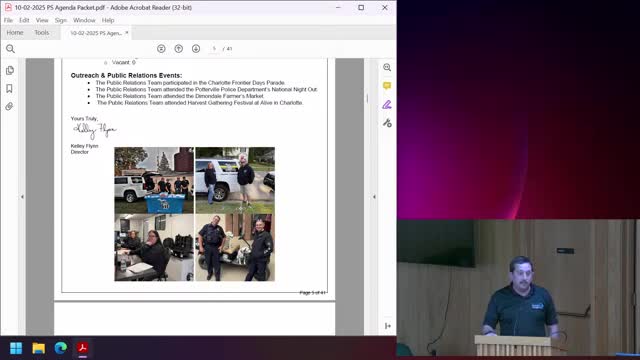
Task: Click the 'Yours Truly,' text
Action: [x=84, y=119]
